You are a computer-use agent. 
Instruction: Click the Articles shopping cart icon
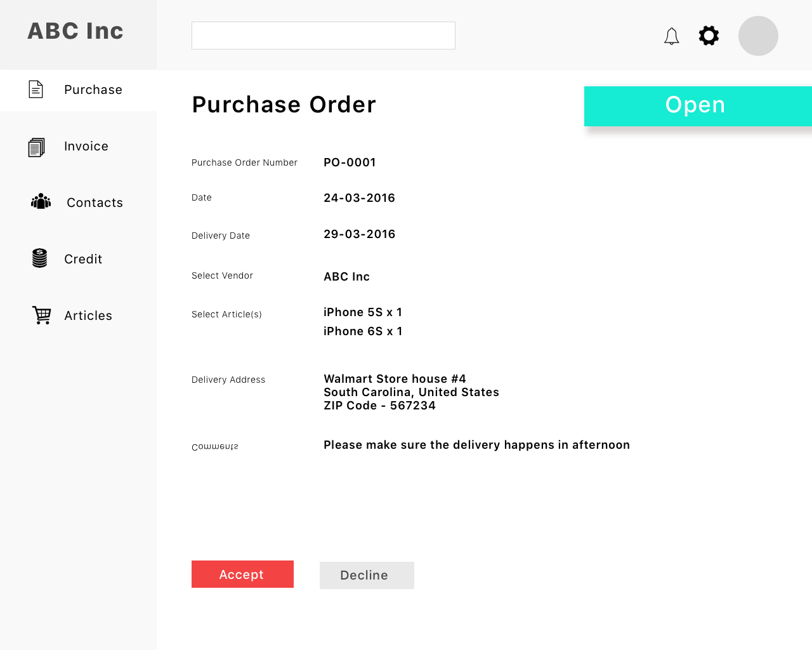(x=42, y=315)
